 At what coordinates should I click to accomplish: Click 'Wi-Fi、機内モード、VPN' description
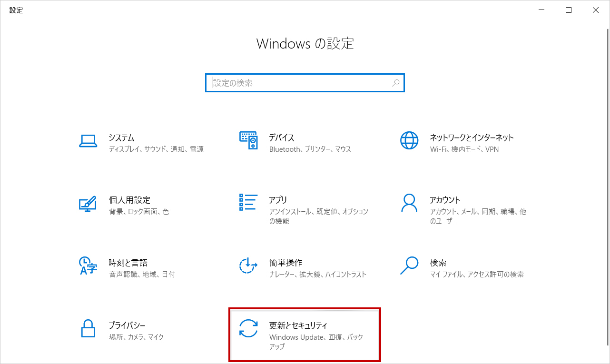point(464,149)
